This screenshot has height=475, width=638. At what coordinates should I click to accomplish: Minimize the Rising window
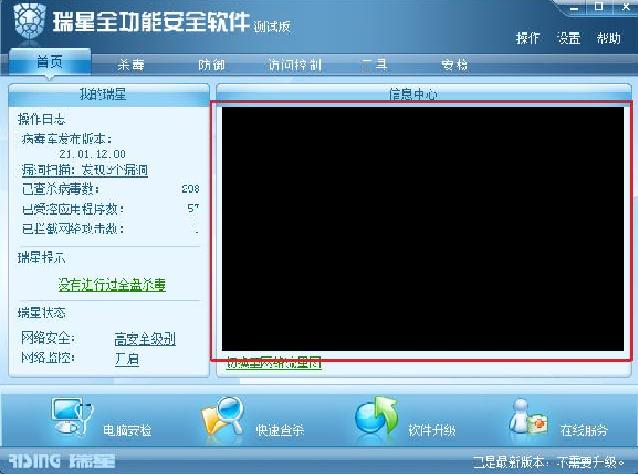point(574,8)
